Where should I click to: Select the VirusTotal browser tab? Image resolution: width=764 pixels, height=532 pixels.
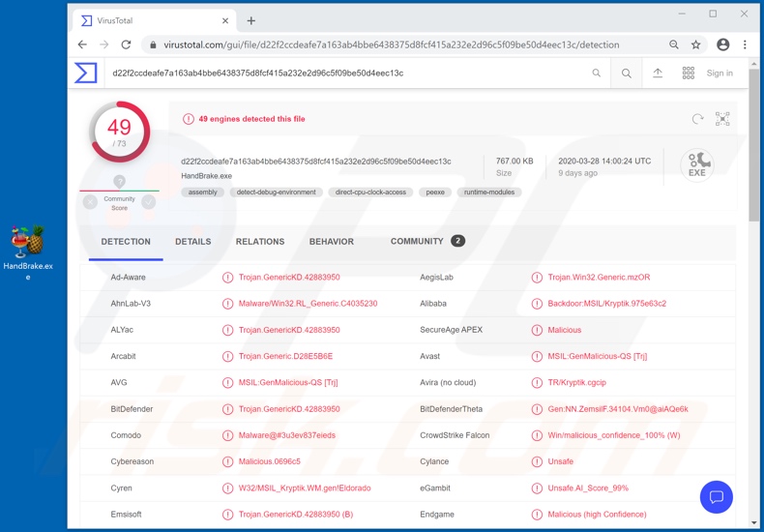tap(155, 21)
